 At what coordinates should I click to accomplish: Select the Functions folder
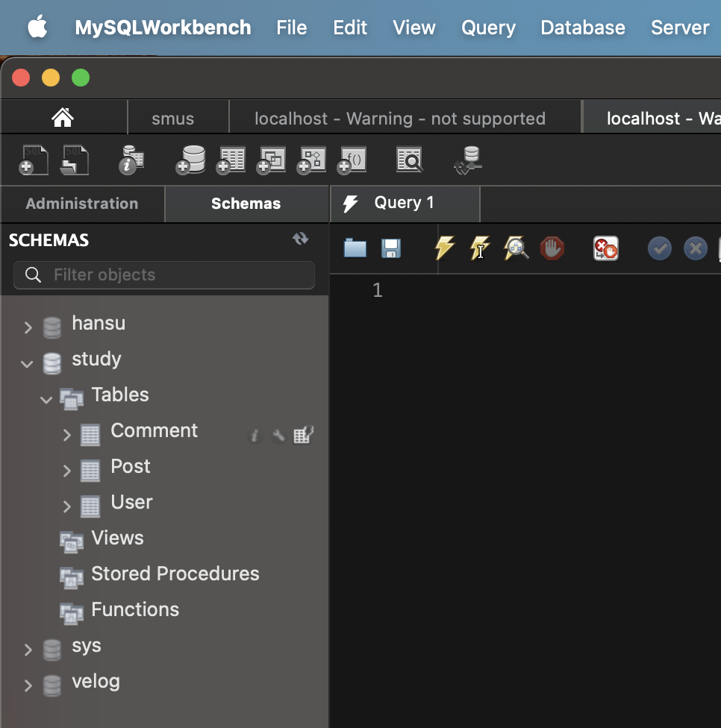point(135,609)
